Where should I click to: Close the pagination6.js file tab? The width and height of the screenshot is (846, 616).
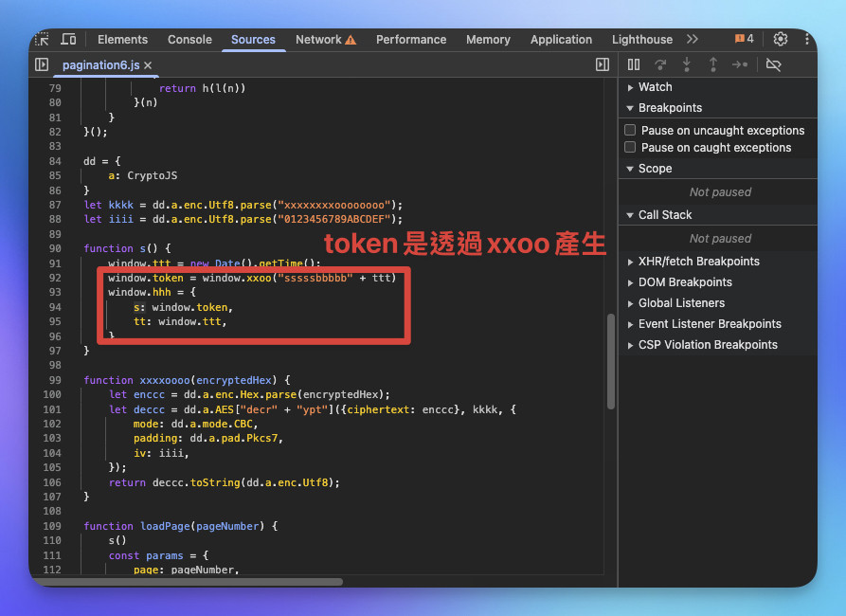click(x=148, y=65)
